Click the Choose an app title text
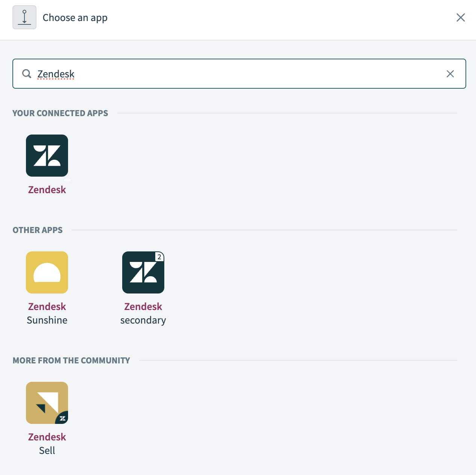 point(75,17)
